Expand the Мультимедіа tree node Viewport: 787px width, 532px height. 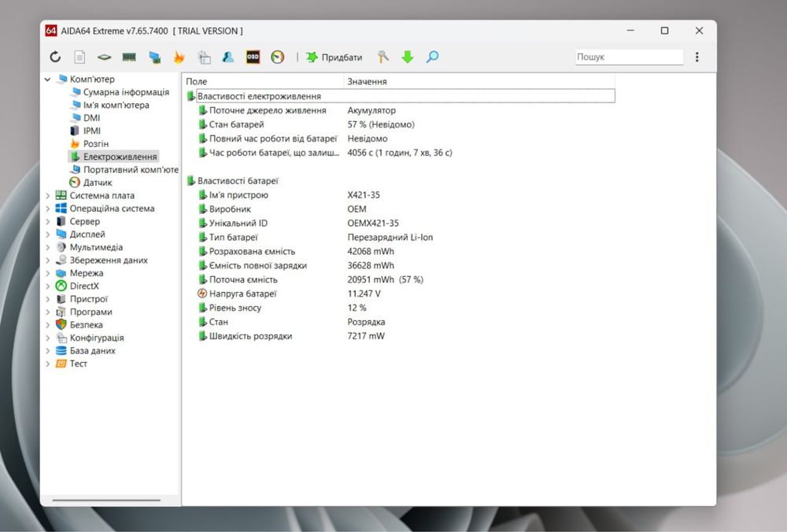pos(48,247)
